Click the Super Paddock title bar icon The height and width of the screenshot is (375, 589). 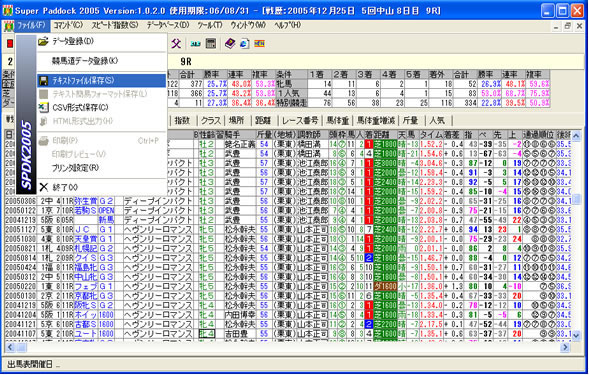[x=8, y=11]
